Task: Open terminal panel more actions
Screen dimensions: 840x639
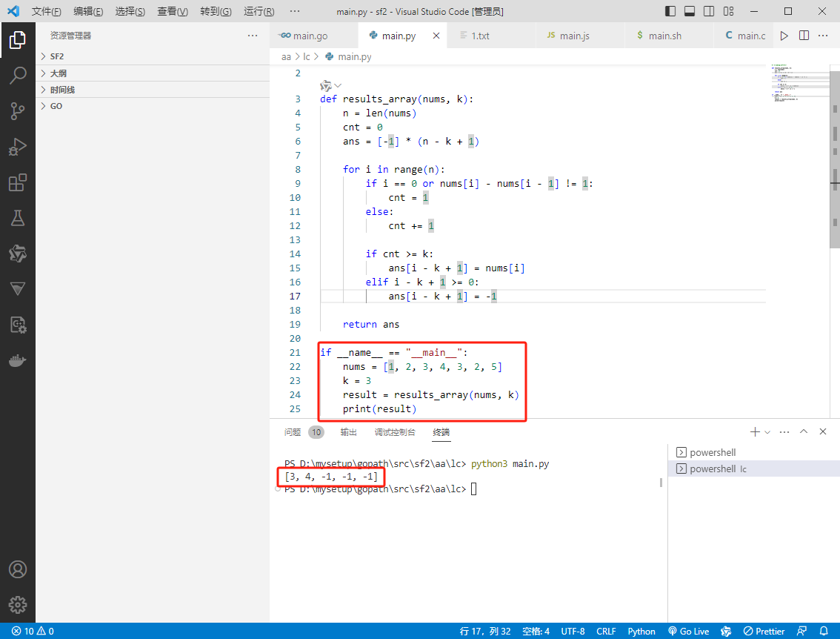Action: [784, 432]
